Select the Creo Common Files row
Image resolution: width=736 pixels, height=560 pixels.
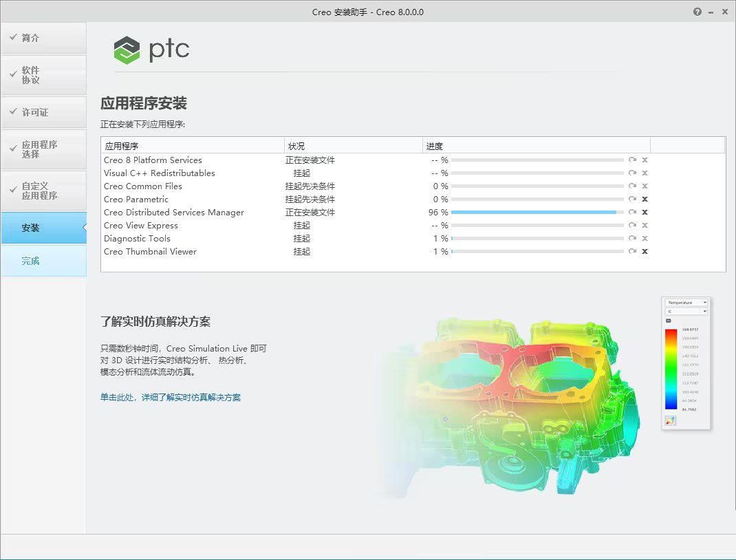tap(413, 186)
